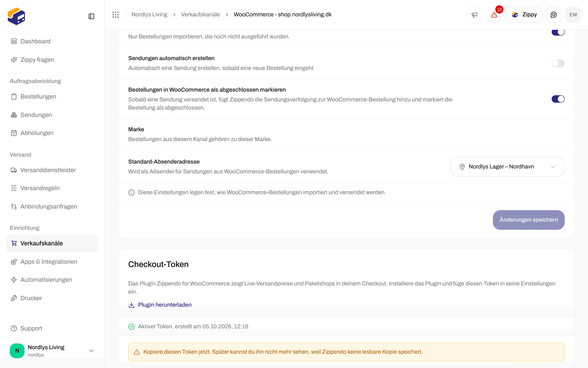This screenshot has height=368, width=588.
Task: Click the Nordlys Living N avatar
Action: (x=17, y=350)
